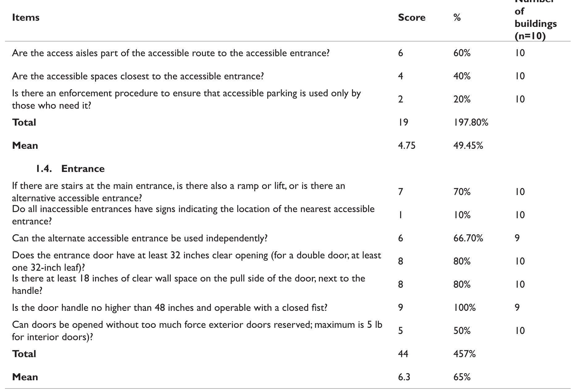The image size is (575, 392).
Task: Select the 6.3 mean score cell
Action: 404,377
